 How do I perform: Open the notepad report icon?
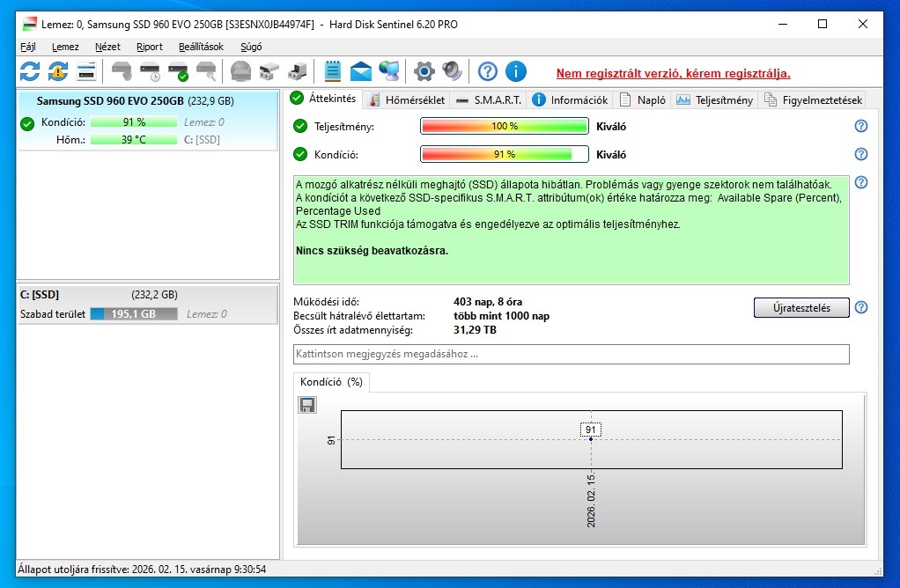[332, 71]
